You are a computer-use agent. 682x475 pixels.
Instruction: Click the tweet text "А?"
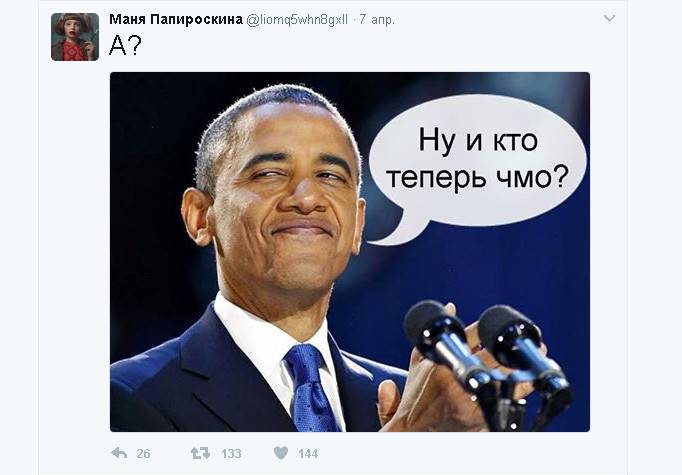(x=125, y=45)
